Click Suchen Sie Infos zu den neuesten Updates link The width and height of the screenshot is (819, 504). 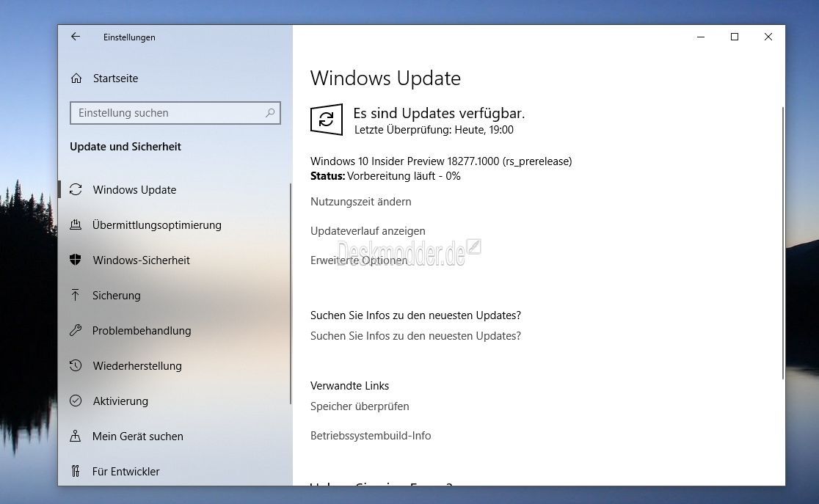click(415, 336)
